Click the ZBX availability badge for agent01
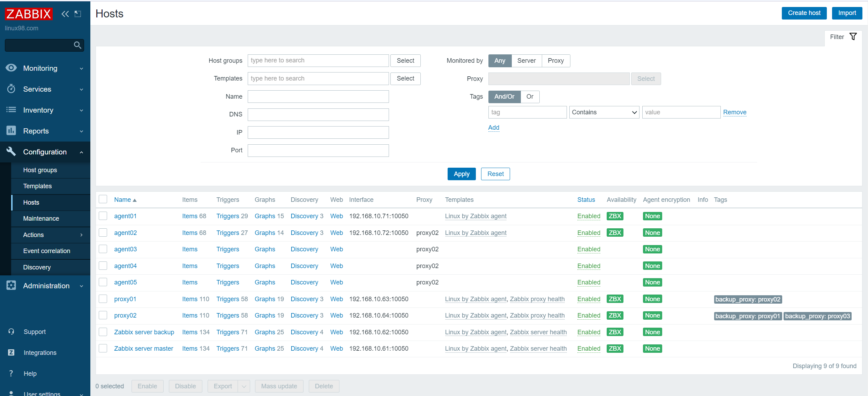Screen dimensions: 868x396 pyautogui.click(x=615, y=216)
